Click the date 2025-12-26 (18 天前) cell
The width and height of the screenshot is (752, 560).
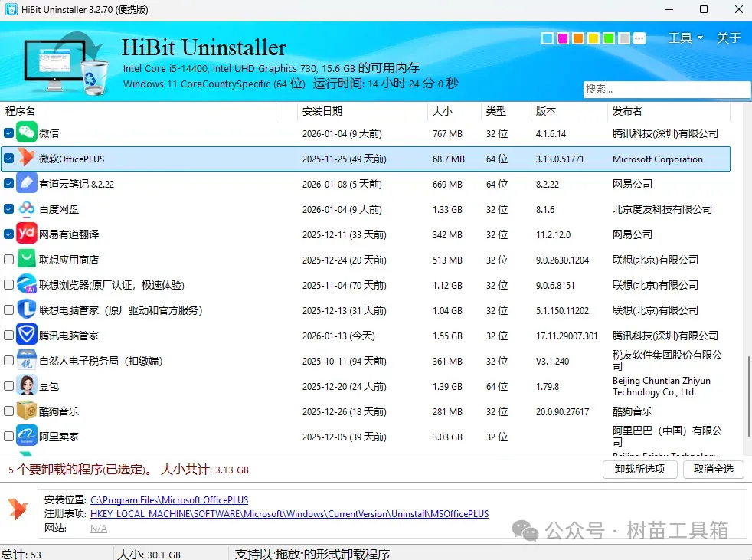click(345, 411)
